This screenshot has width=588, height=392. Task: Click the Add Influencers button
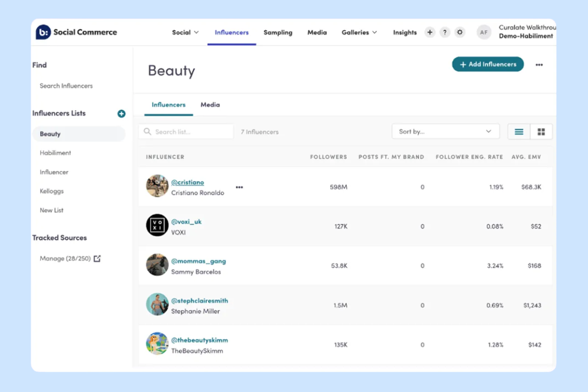coord(487,64)
